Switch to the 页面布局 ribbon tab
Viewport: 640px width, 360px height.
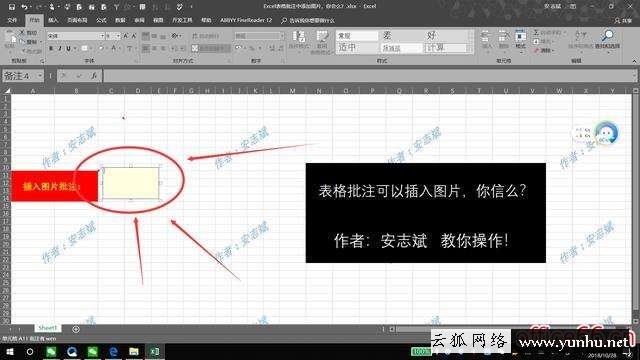coord(77,20)
